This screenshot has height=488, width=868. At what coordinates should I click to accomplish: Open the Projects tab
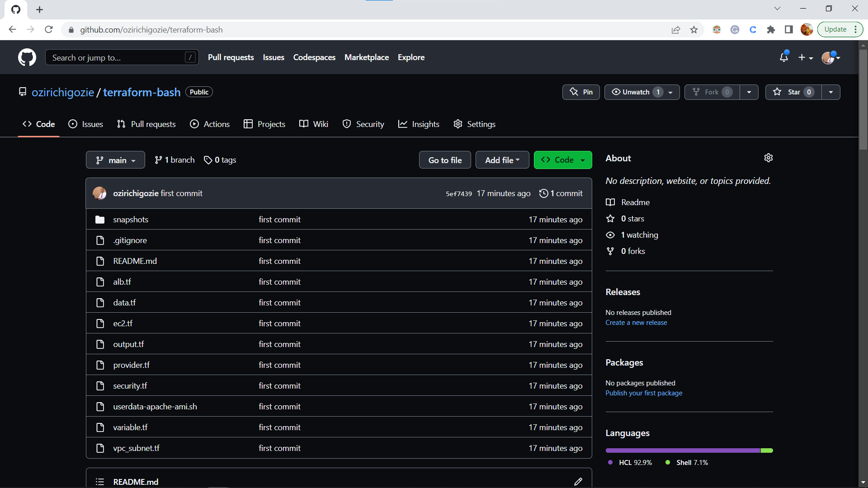[x=264, y=124]
